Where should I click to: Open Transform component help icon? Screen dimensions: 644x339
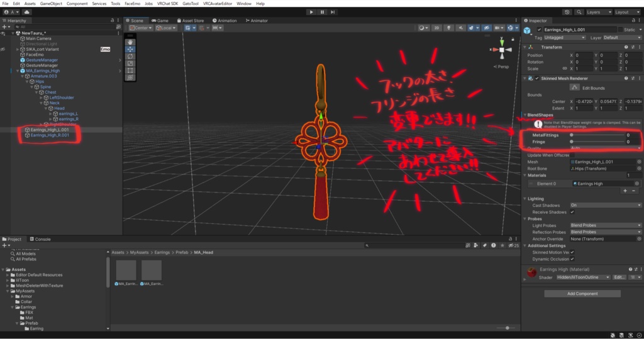pyautogui.click(x=626, y=47)
